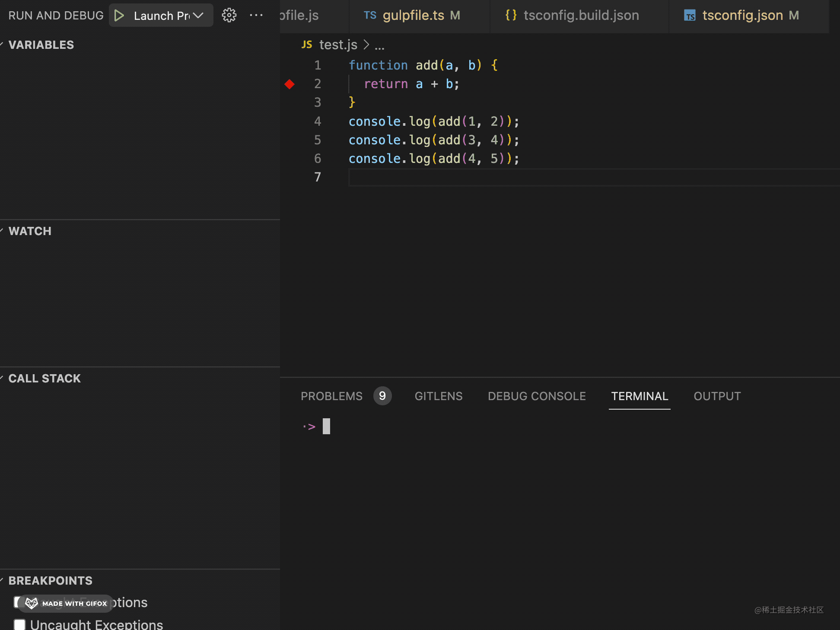
Task: Click the JS file icon in breadcrumb
Action: [x=307, y=45]
